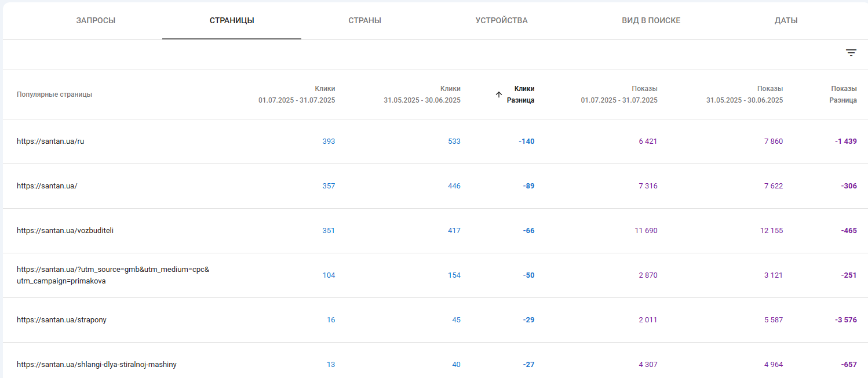Click clicks value 104
The image size is (868, 378).
[x=329, y=275]
